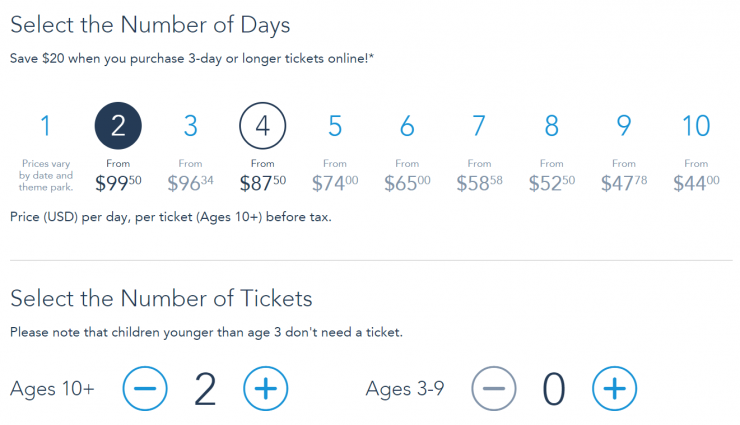Viewport: 740px width, 425px height.
Task: Choose the 6-day ticket
Action: tap(407, 126)
